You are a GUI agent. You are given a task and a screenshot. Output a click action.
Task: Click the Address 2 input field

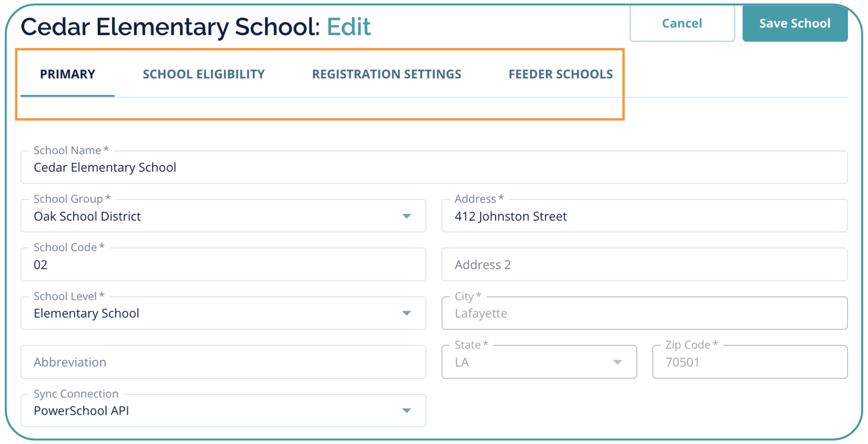(x=644, y=265)
